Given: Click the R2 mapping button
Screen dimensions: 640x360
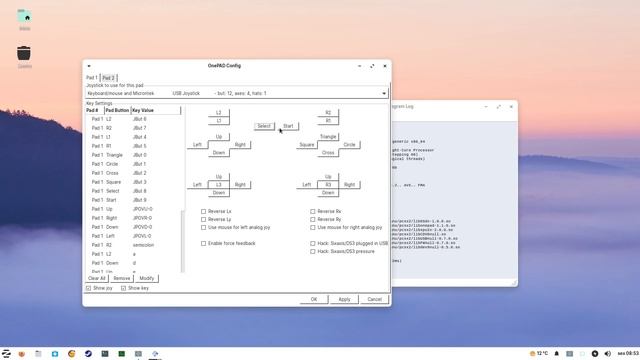Looking at the screenshot, I should point(328,113).
